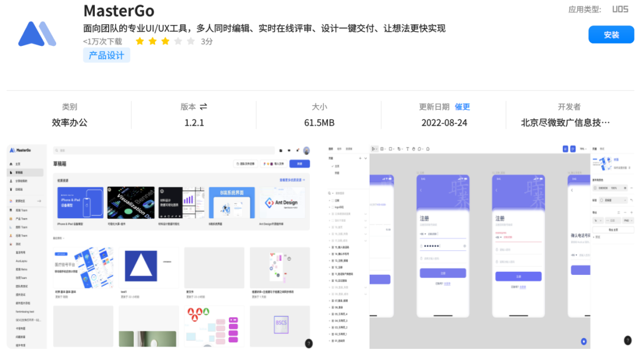Image resolution: width=644 pixels, height=356 pixels.
Task: Select the hand tool in editor screenshot
Action: 414,149
